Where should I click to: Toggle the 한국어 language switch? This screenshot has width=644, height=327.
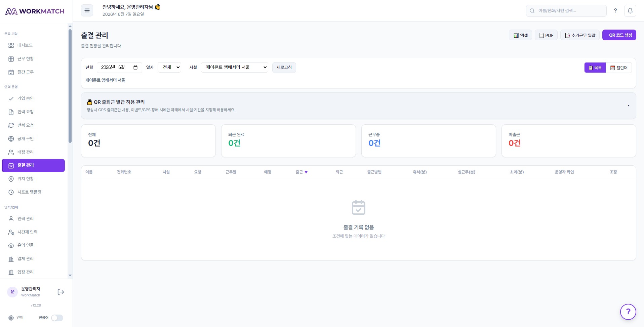(57, 318)
